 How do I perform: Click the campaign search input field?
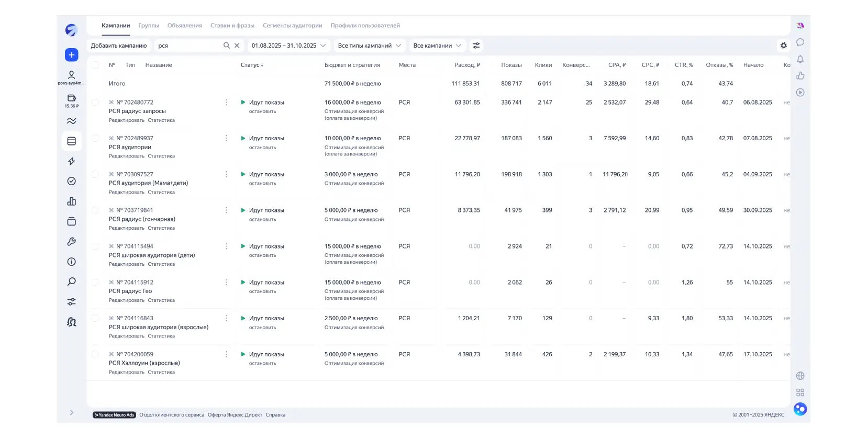click(x=188, y=46)
